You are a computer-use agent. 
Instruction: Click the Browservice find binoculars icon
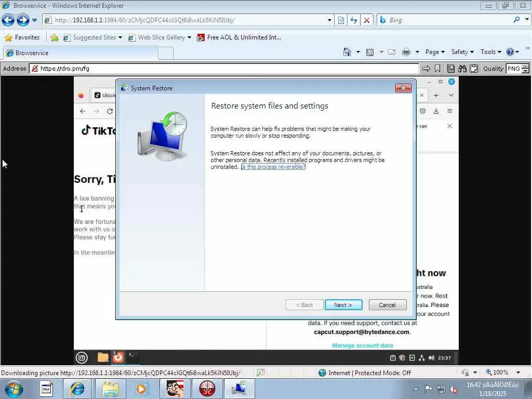point(462,69)
